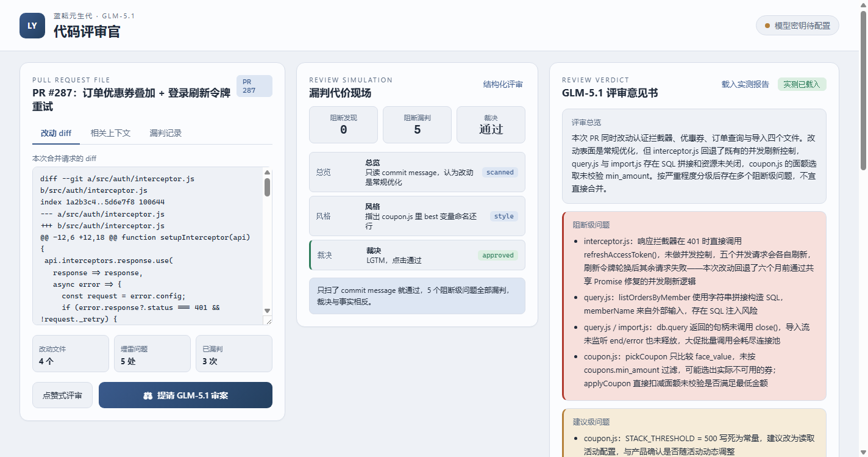Image resolution: width=868 pixels, height=457 pixels.
Task: Click the diff scrollbar up arrow
Action: (267, 173)
